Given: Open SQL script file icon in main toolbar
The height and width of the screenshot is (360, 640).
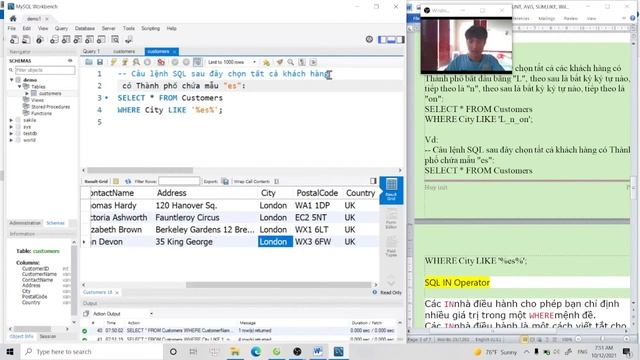Looking at the screenshot, I should [26, 40].
